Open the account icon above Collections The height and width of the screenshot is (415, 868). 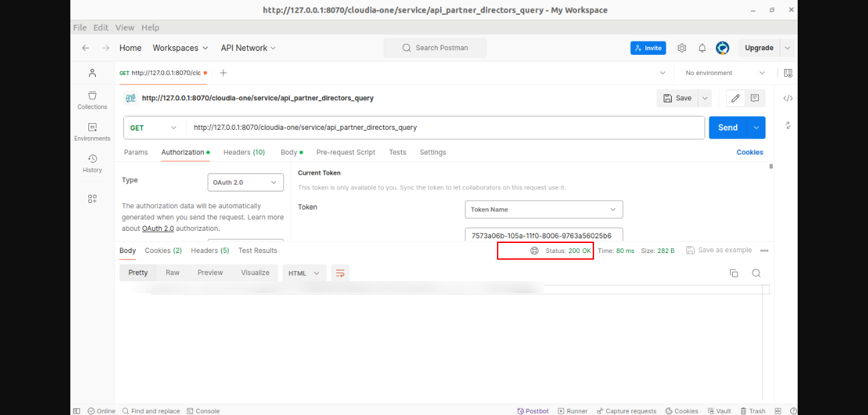coord(92,73)
